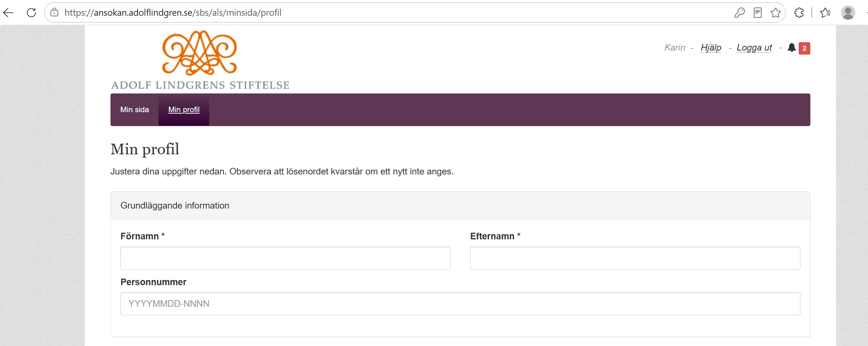Image resolution: width=868 pixels, height=346 pixels.
Task: Open the Min sida tab
Action: 135,110
